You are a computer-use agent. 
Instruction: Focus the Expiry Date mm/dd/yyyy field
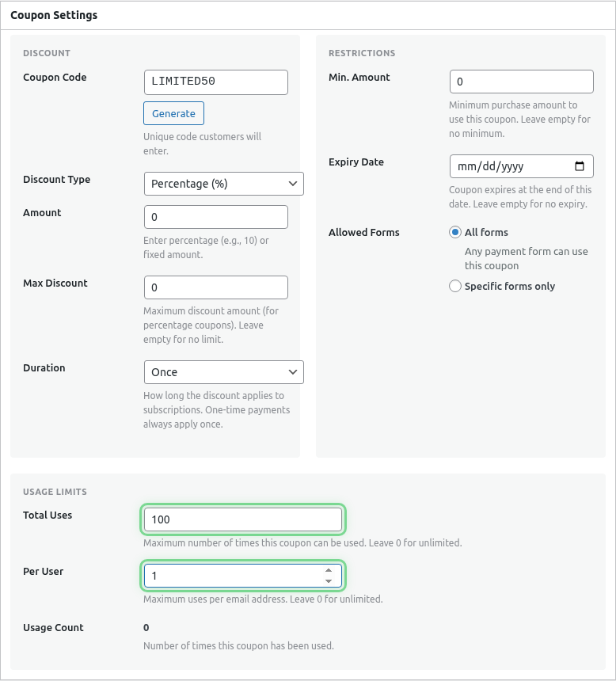click(x=515, y=166)
